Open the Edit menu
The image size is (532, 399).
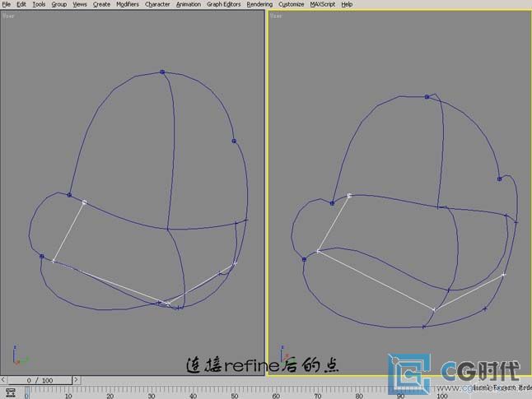[21, 4]
